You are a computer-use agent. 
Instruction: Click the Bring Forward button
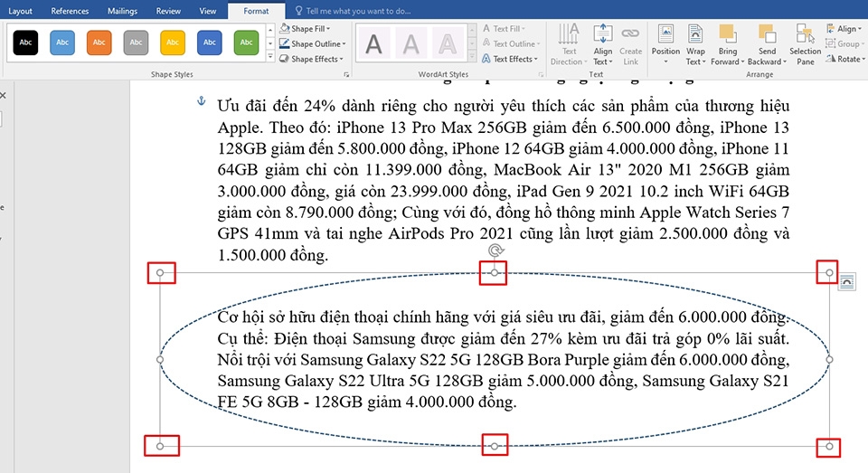click(727, 44)
